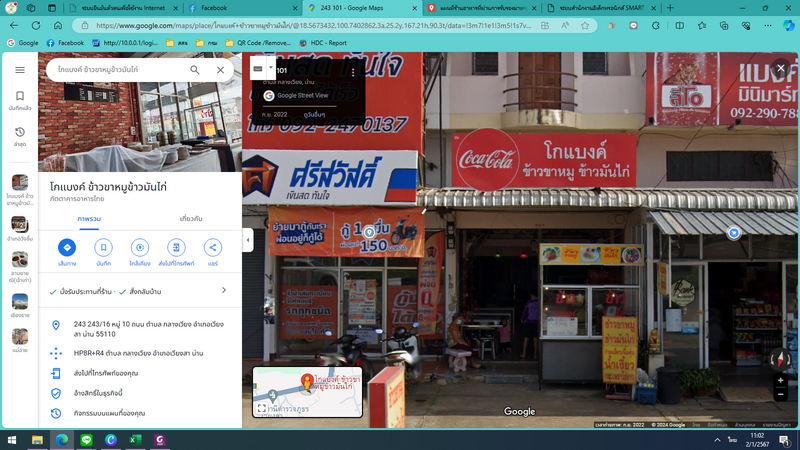Open the notifications center icon
The image size is (800, 450).
click(x=785, y=440)
